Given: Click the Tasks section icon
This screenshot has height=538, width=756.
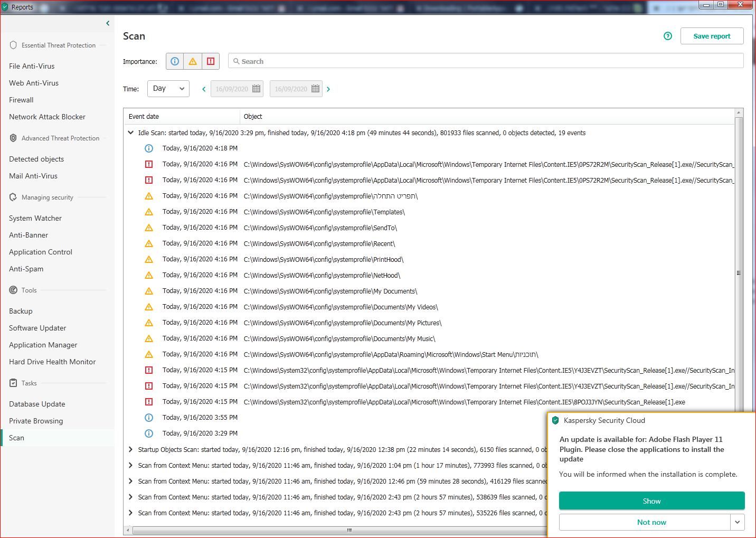Looking at the screenshot, I should click(13, 383).
